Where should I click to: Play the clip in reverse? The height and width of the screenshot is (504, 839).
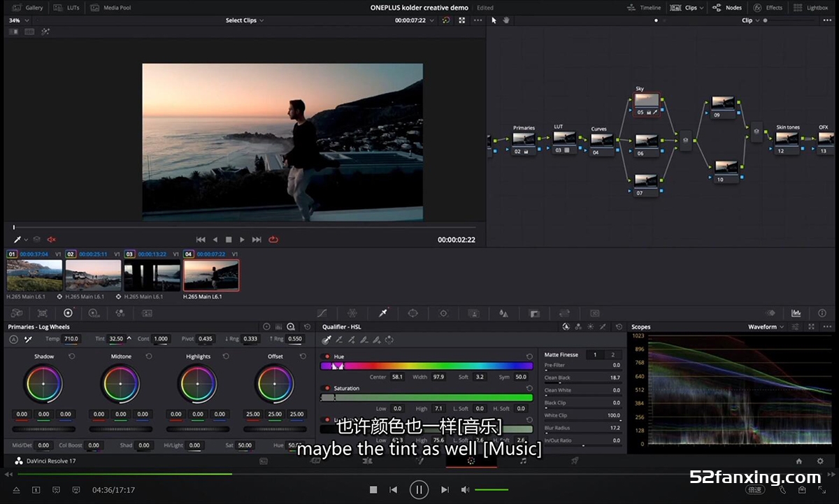pyautogui.click(x=215, y=240)
